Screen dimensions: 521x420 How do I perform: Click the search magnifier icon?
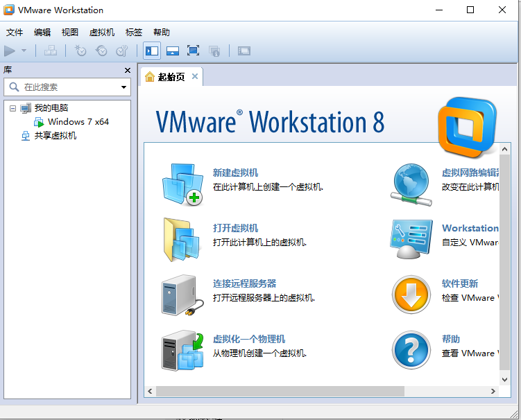point(14,87)
